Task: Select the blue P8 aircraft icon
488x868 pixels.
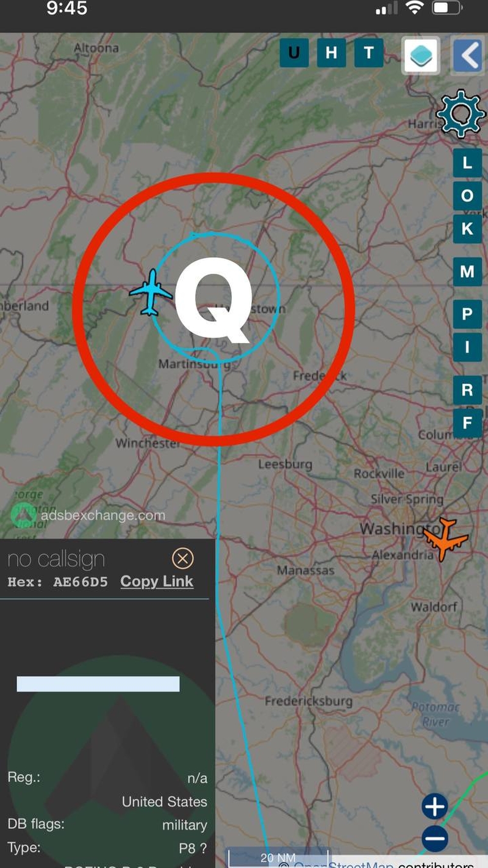Action: (x=151, y=293)
